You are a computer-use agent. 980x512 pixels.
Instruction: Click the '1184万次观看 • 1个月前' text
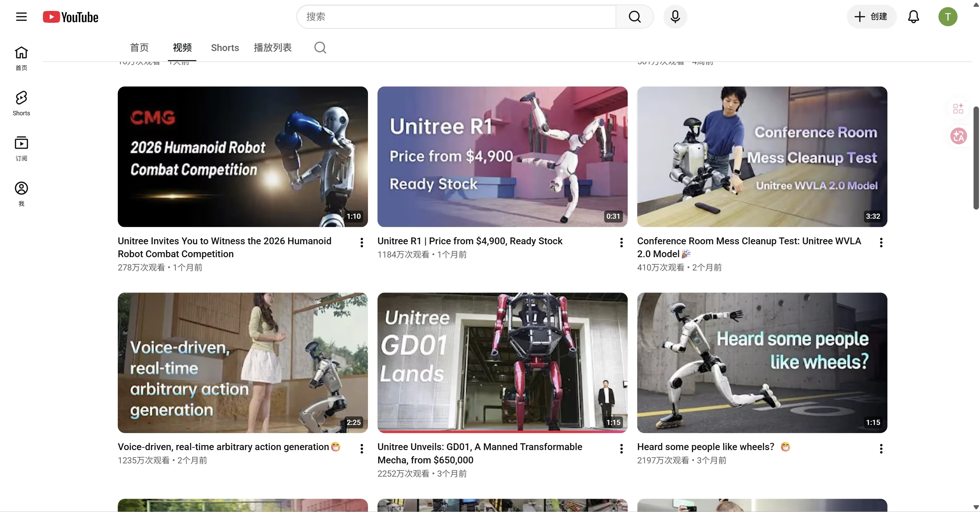422,255
